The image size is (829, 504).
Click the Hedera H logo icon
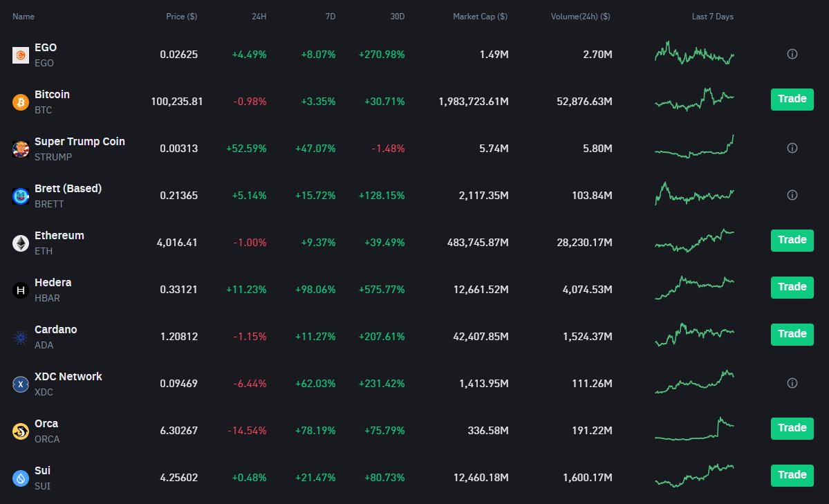[x=21, y=290]
